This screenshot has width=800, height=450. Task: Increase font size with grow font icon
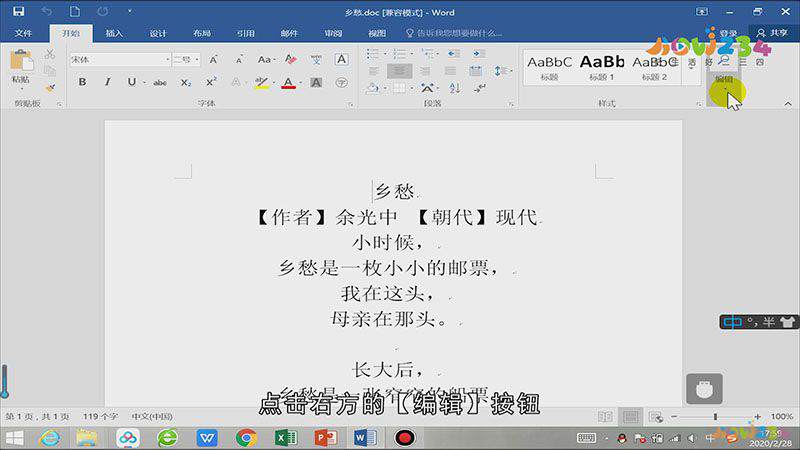pyautogui.click(x=214, y=60)
